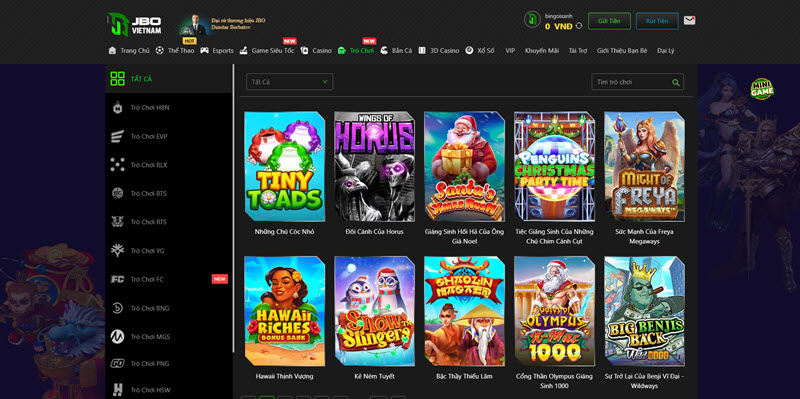Click the search magnifier icon

(676, 82)
